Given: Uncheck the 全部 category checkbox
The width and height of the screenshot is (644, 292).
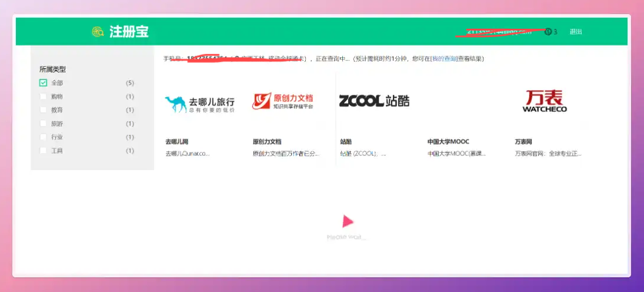Looking at the screenshot, I should click(43, 82).
